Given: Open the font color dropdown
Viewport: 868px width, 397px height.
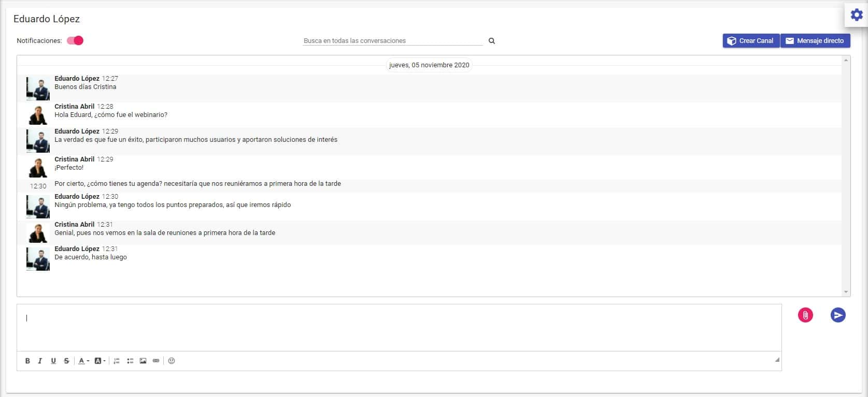Looking at the screenshot, I should 83,361.
